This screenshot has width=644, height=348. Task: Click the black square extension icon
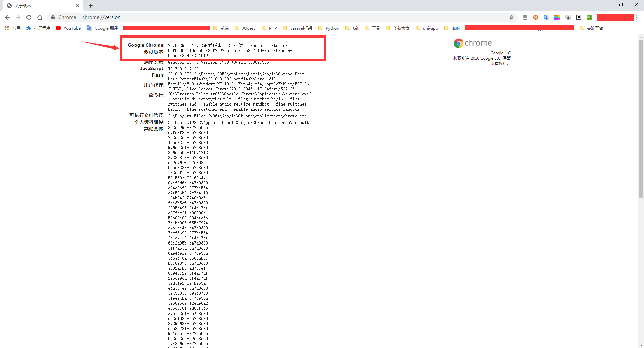tap(579, 17)
